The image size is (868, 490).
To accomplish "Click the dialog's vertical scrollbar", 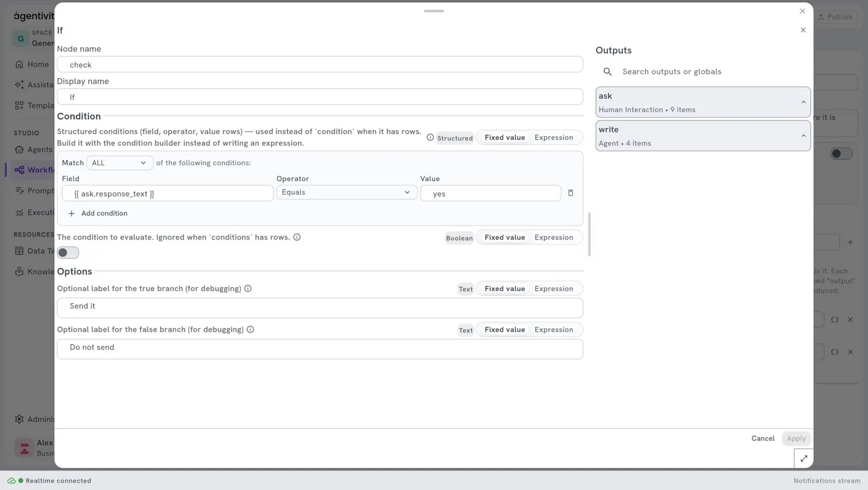I will [589, 234].
